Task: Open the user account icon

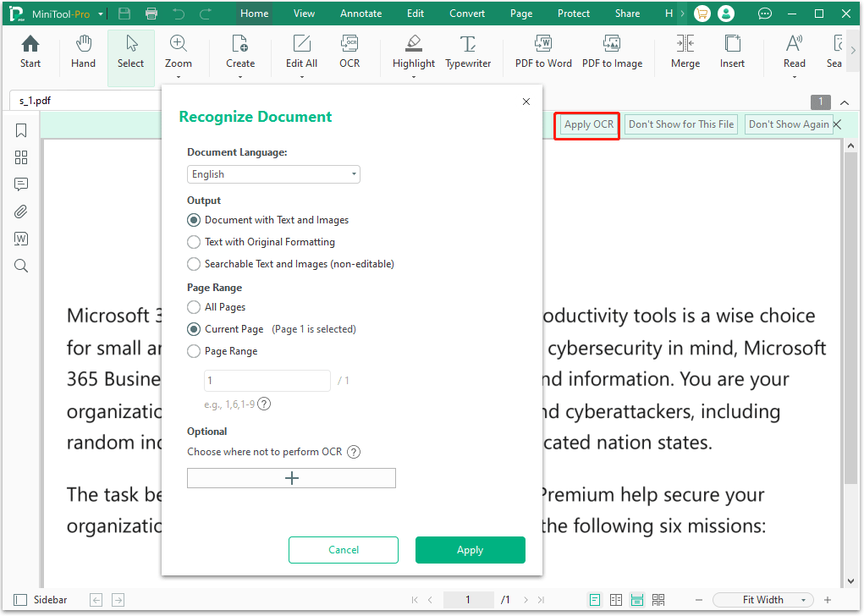Action: [x=726, y=14]
